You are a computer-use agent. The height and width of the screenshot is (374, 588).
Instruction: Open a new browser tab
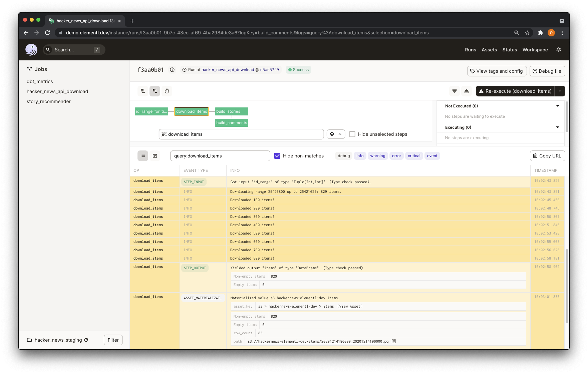coord(132,21)
